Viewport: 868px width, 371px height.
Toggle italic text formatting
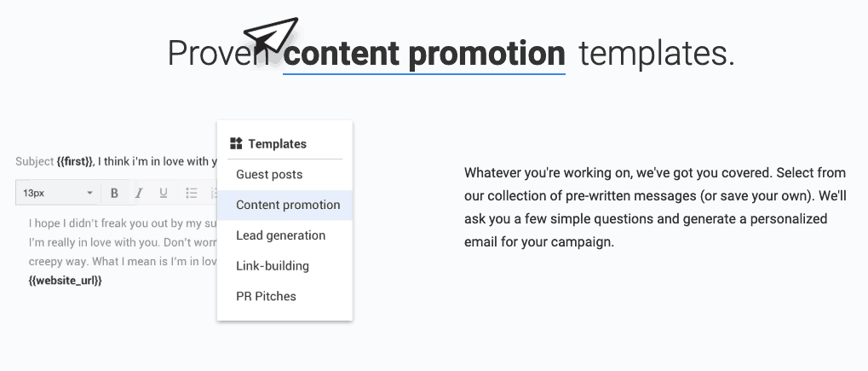(139, 193)
